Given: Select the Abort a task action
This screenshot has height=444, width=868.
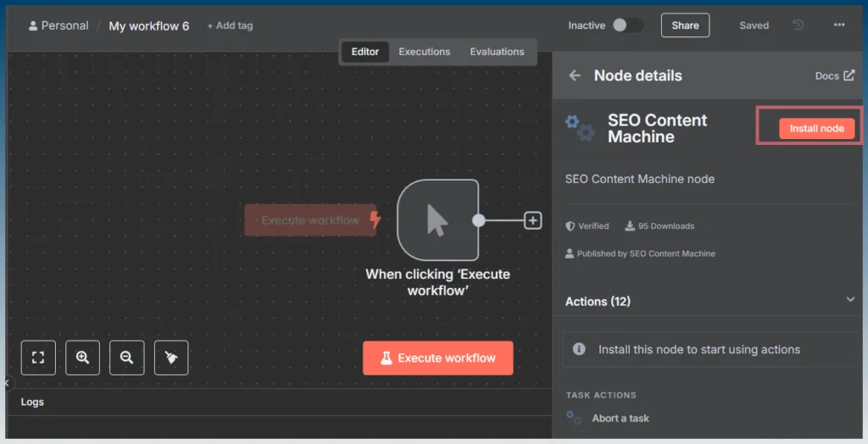Looking at the screenshot, I should (x=620, y=419).
